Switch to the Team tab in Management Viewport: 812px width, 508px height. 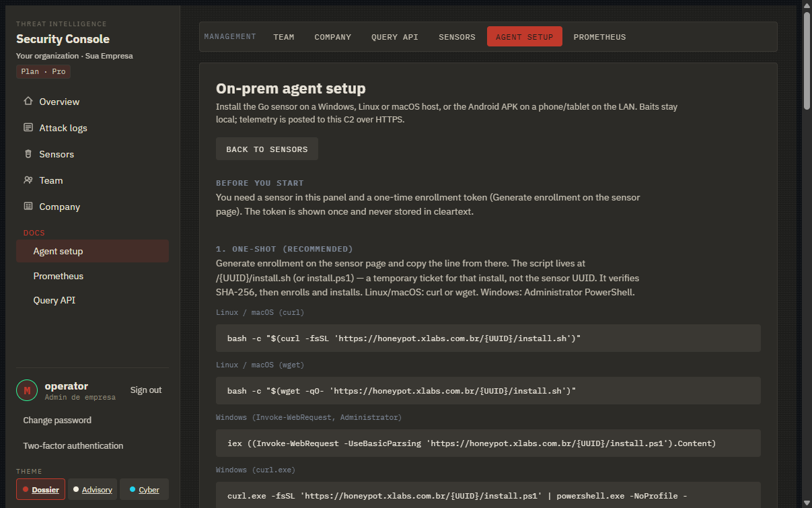[x=284, y=37]
